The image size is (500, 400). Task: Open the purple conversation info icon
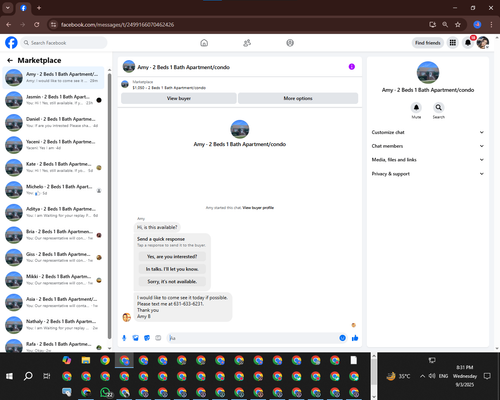click(x=352, y=67)
